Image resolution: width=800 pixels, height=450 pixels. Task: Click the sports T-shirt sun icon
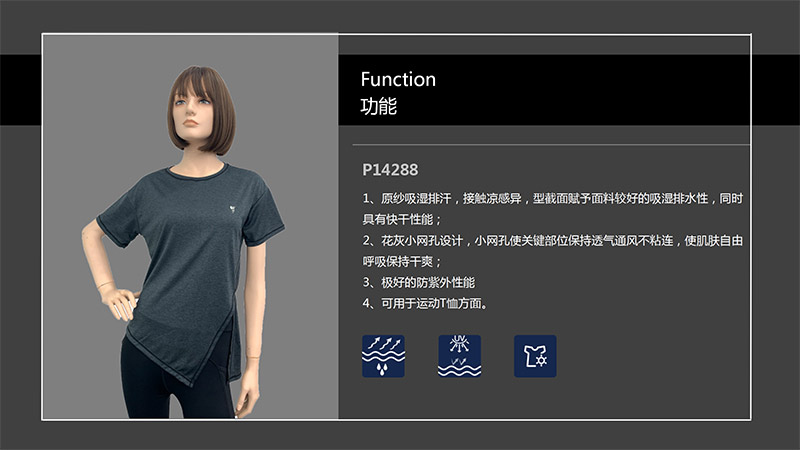coord(535,356)
